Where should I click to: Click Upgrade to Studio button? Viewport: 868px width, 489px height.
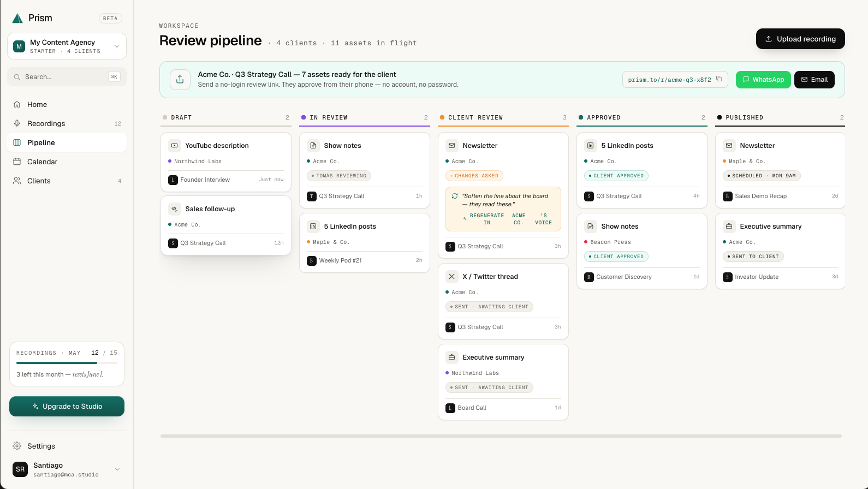point(67,407)
